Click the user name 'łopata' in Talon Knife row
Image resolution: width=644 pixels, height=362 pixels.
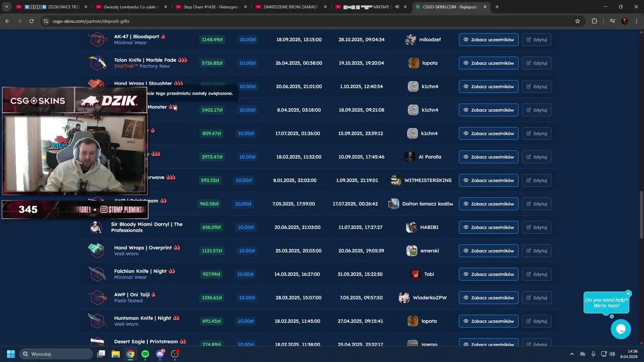click(430, 63)
